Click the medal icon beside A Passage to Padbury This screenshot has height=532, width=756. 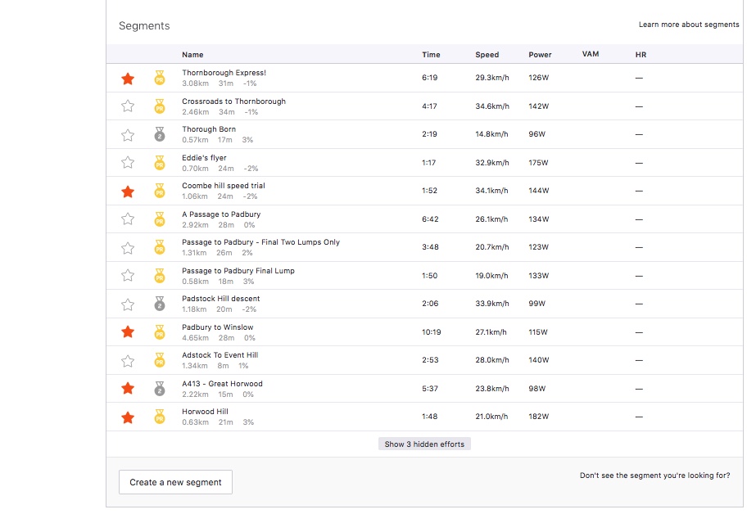click(x=160, y=219)
